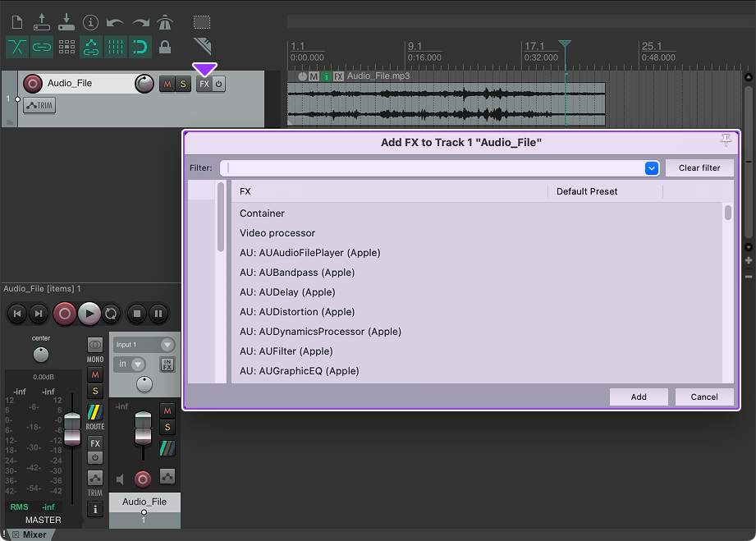Toggle envelope points move with items icon
Viewport: 756px width, 541px height.
[x=91, y=47]
